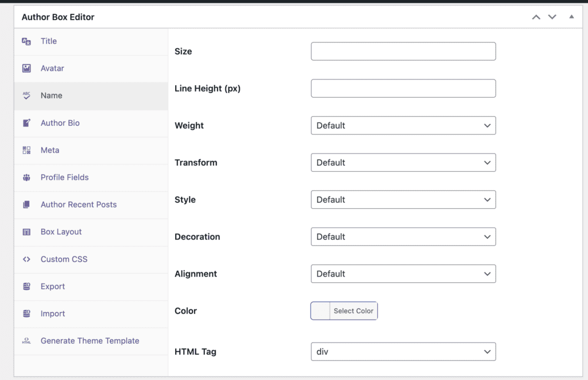
Task: Collapse the Author Box Editor panel
Action: coord(571,17)
